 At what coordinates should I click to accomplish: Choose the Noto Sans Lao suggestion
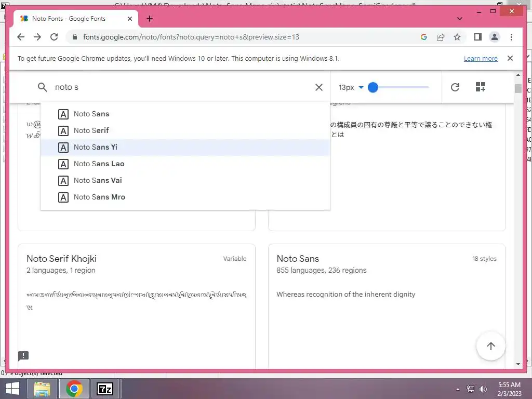pyautogui.click(x=185, y=164)
